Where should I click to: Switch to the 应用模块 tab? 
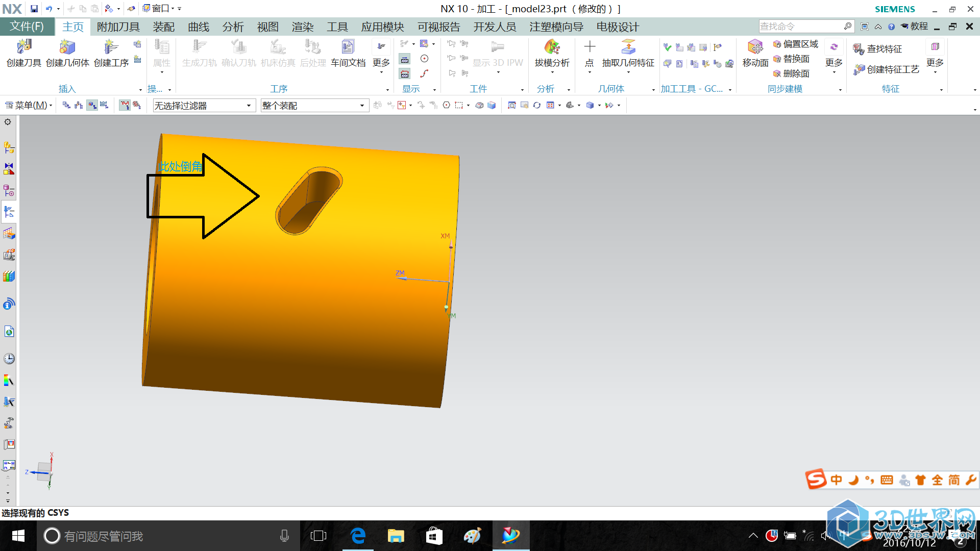click(383, 27)
